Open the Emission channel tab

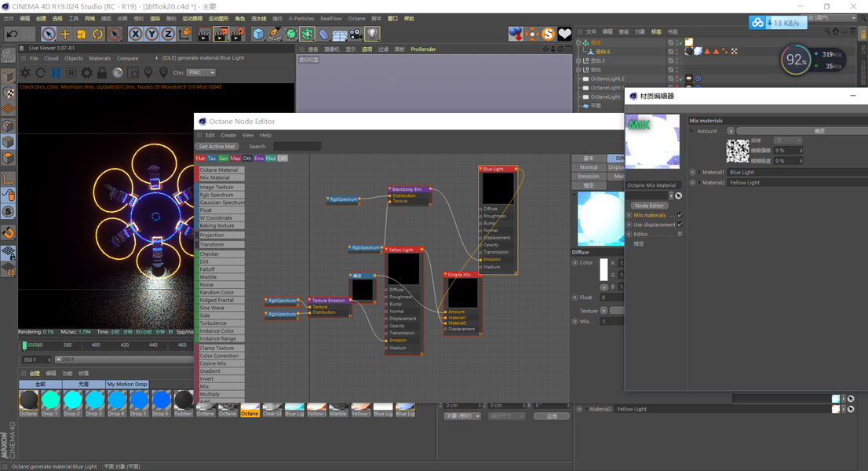[x=589, y=176]
